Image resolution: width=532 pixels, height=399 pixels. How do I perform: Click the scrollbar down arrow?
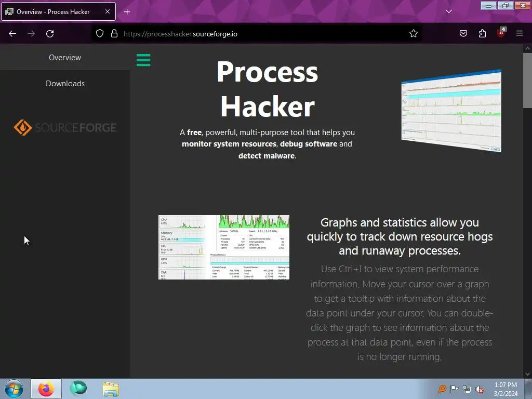pos(527,374)
